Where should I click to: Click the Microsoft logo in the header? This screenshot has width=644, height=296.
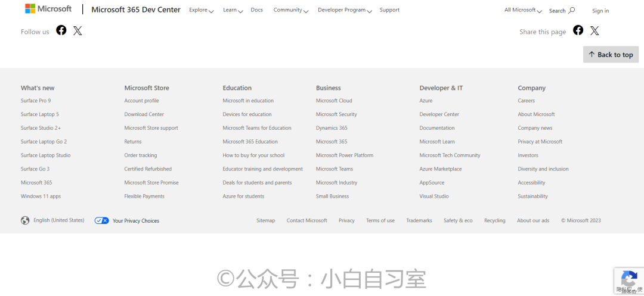tap(48, 8)
